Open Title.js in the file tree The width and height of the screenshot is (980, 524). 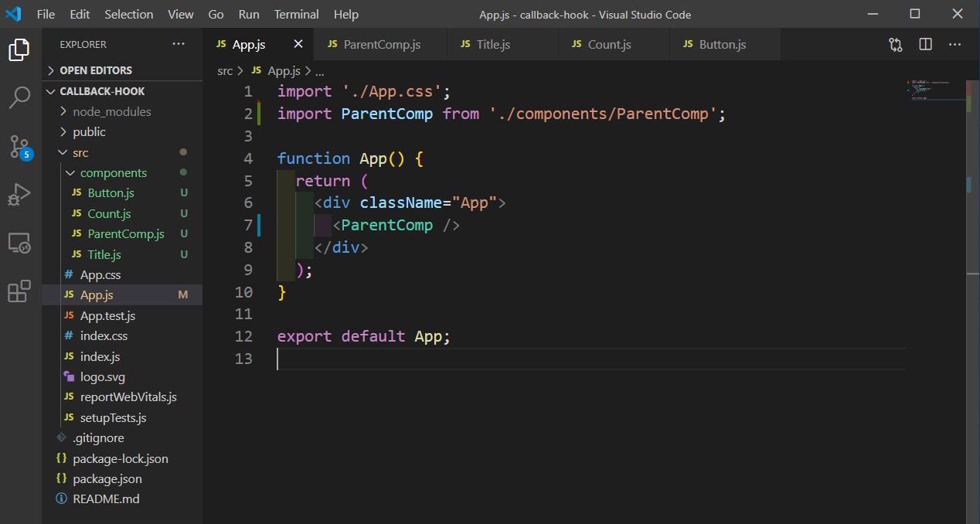[x=122, y=254]
